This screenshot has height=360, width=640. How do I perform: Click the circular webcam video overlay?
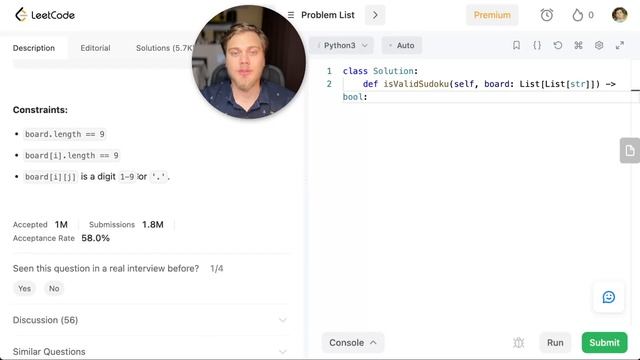coord(249,62)
